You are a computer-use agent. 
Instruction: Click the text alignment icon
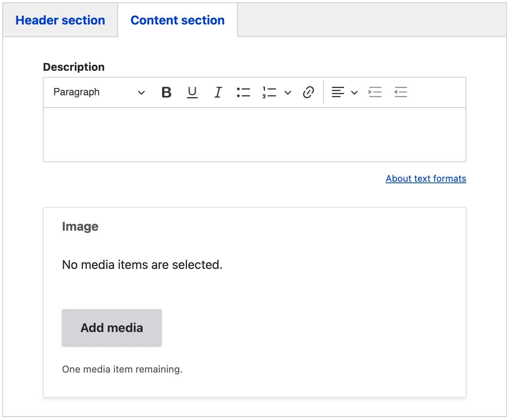pos(338,92)
